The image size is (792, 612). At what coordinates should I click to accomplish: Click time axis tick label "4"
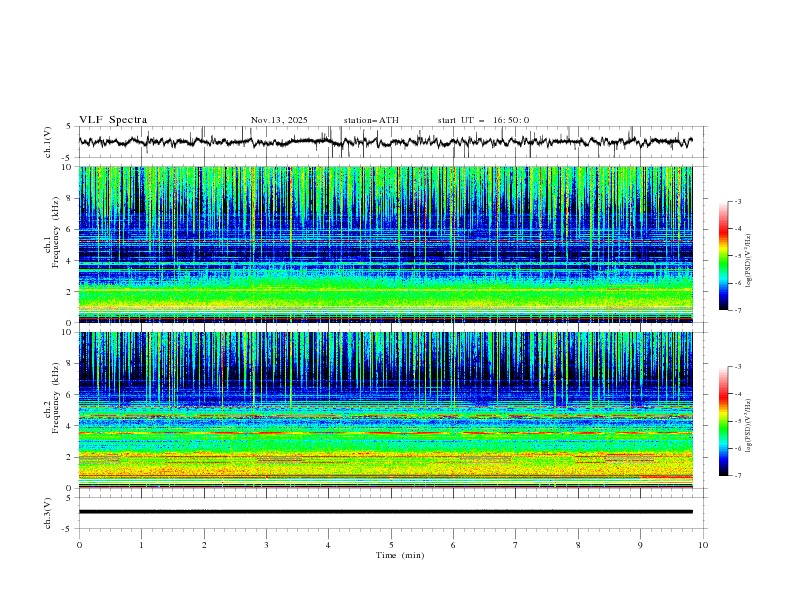coord(328,545)
